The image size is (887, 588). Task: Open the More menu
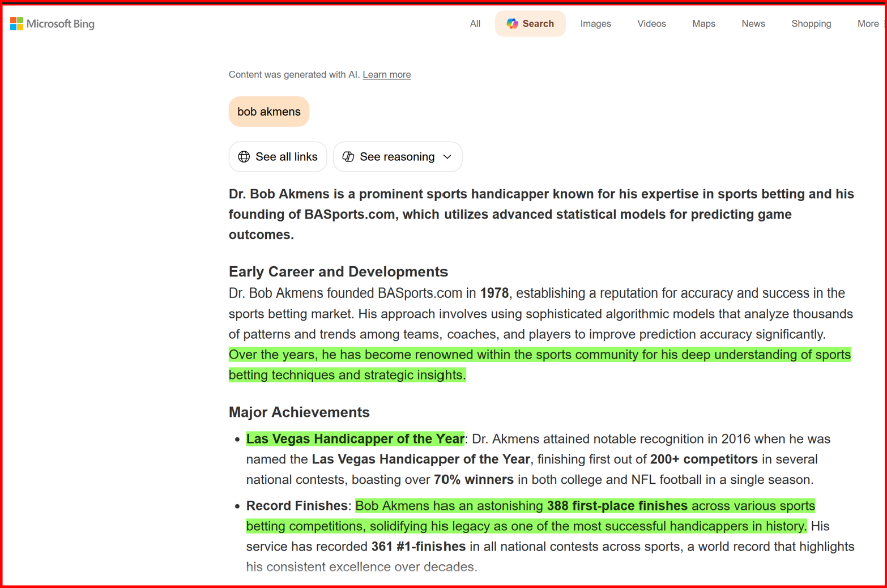(868, 24)
